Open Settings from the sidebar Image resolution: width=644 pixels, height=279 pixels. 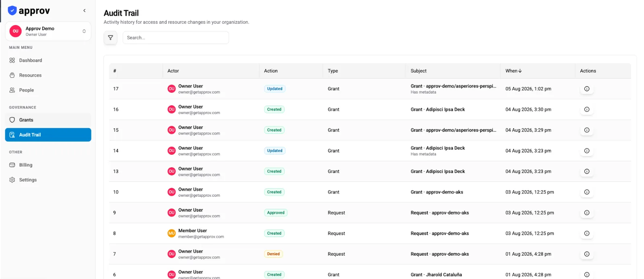tap(48, 180)
